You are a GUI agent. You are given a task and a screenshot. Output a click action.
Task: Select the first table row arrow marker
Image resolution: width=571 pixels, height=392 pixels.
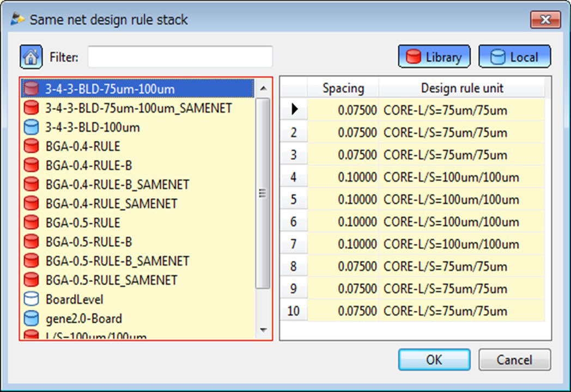click(294, 109)
